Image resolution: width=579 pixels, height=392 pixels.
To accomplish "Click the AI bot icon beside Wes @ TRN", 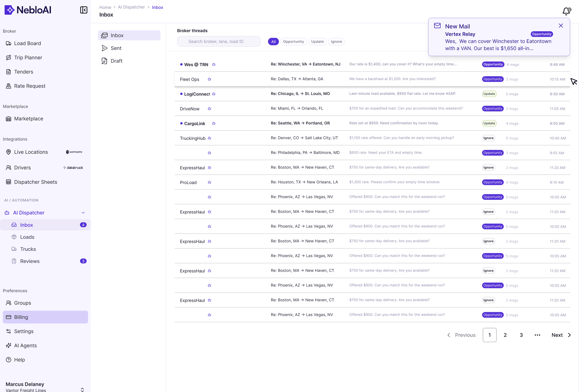I will tap(214, 64).
